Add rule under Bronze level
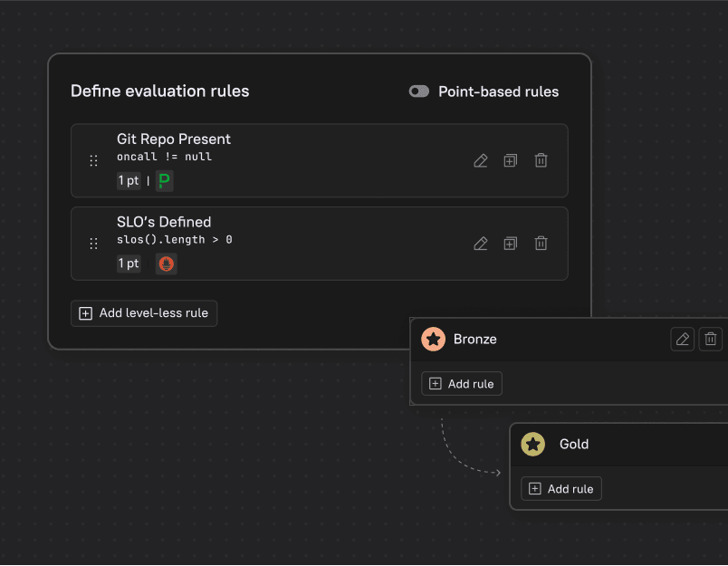 [462, 384]
